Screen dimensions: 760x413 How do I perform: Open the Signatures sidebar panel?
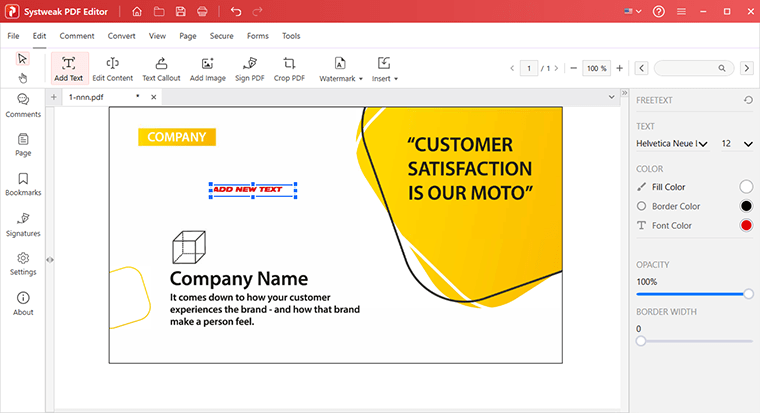[23, 224]
